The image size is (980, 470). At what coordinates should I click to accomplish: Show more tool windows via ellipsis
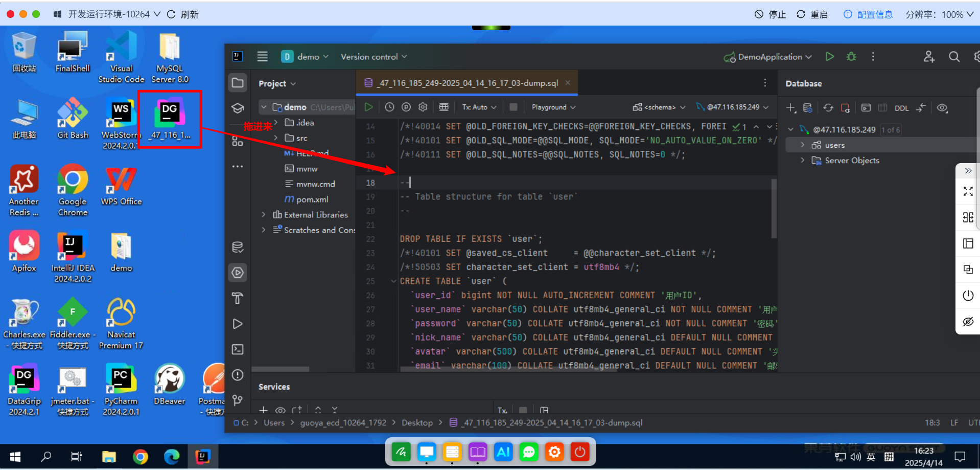[238, 166]
